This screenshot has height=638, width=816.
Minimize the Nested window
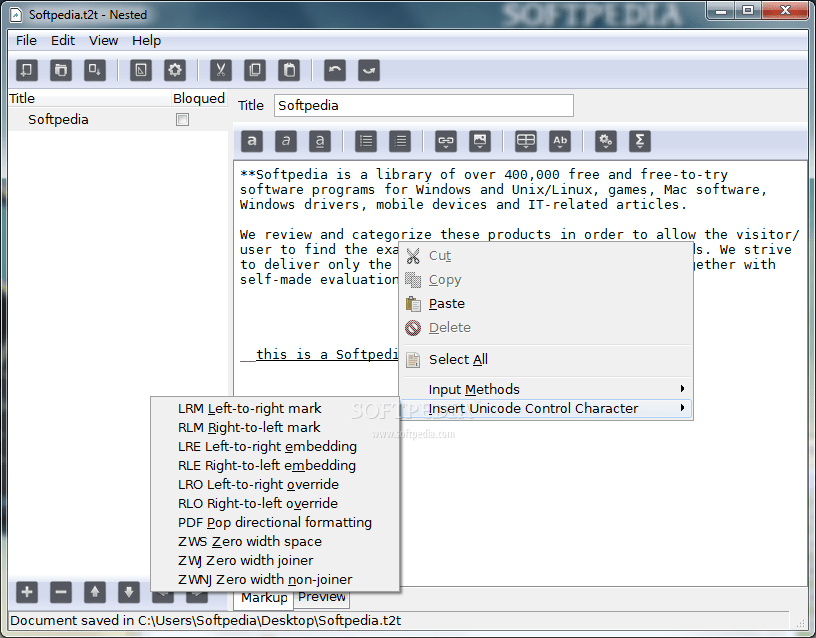point(721,10)
